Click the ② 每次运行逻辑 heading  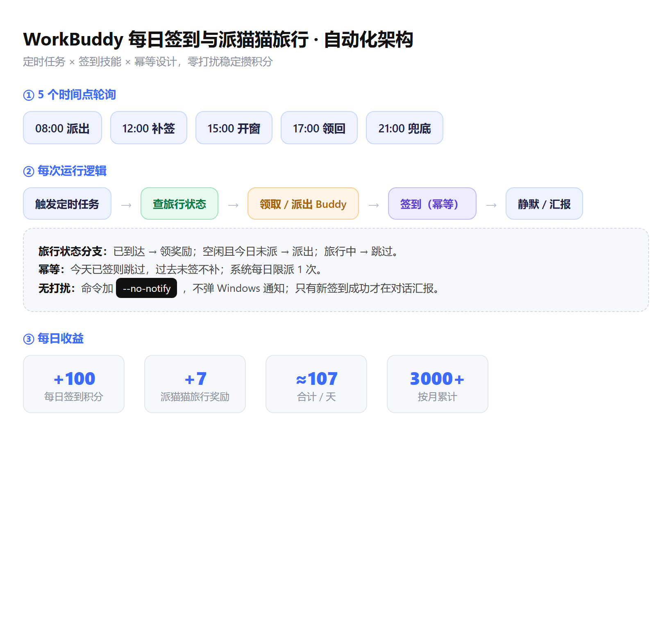(65, 171)
